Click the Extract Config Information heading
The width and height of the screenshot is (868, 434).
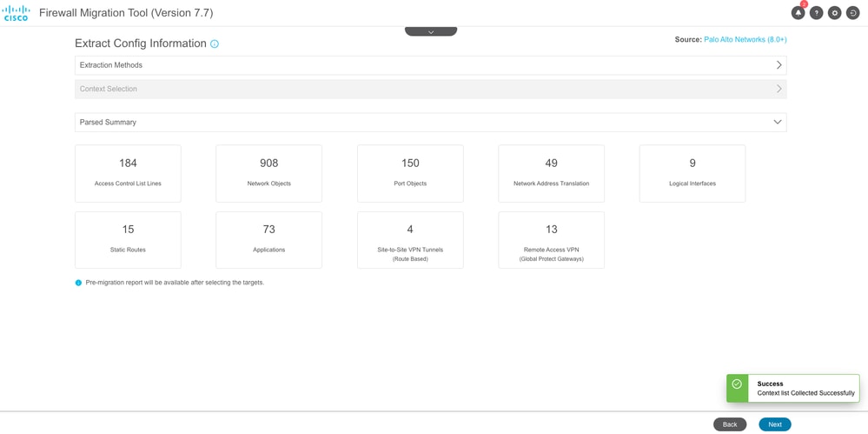(x=141, y=43)
